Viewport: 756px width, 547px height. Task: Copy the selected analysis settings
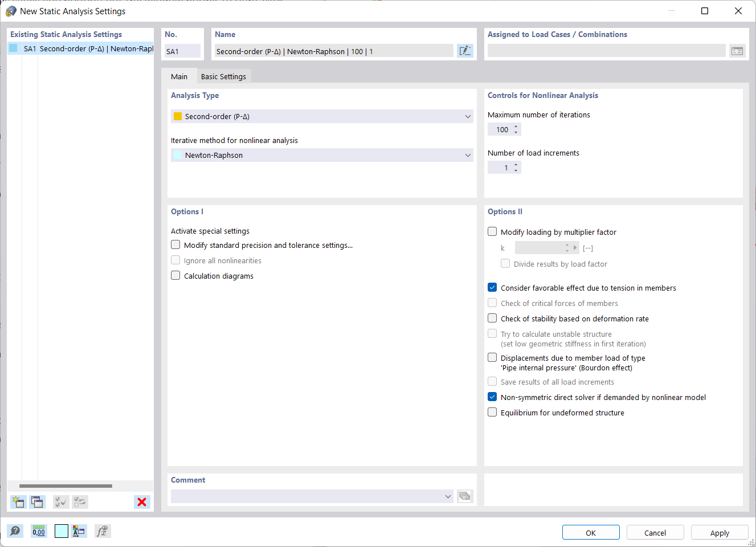click(x=37, y=502)
